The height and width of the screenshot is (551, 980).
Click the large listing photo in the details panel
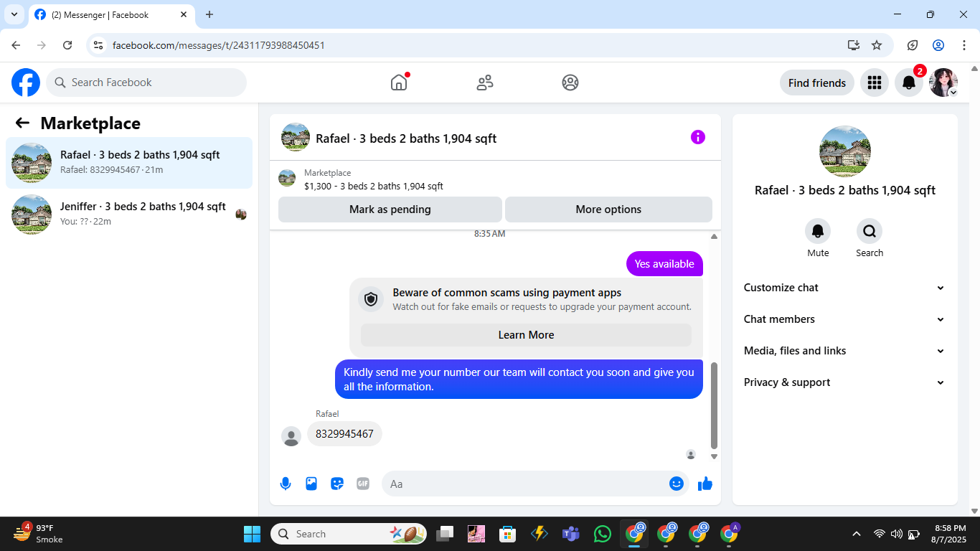845,151
